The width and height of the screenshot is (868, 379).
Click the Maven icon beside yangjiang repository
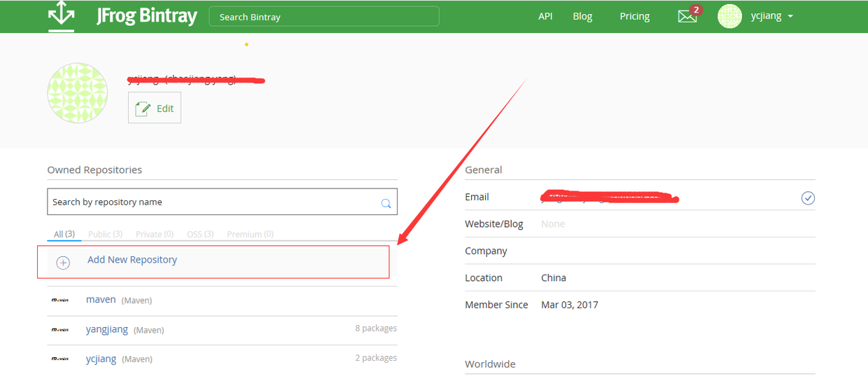coord(60,329)
